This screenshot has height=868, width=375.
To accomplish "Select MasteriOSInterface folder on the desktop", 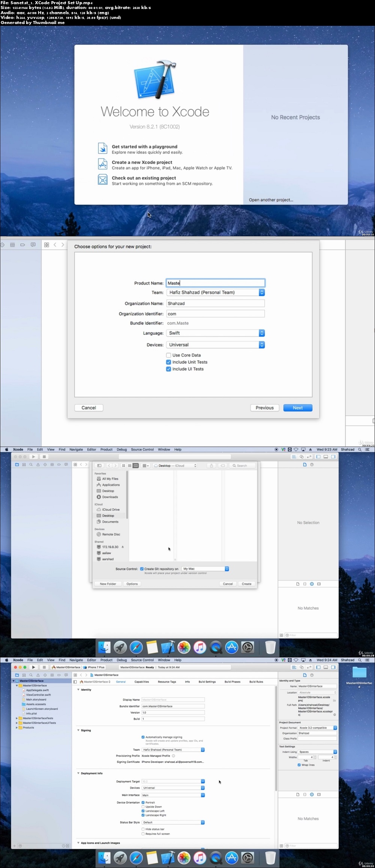I will [359, 676].
